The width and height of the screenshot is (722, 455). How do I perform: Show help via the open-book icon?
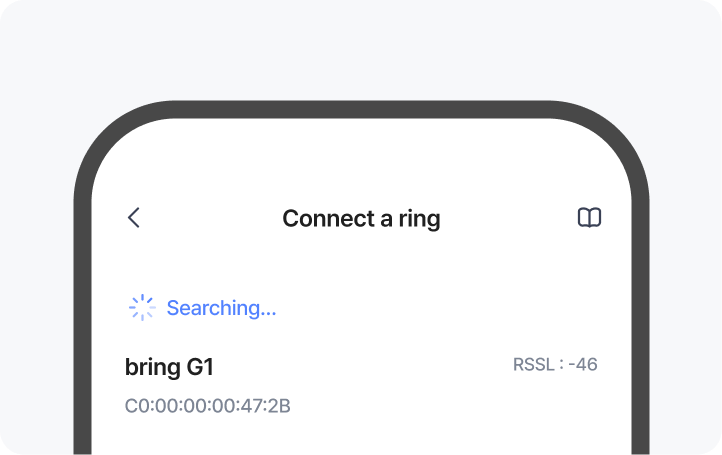point(590,218)
